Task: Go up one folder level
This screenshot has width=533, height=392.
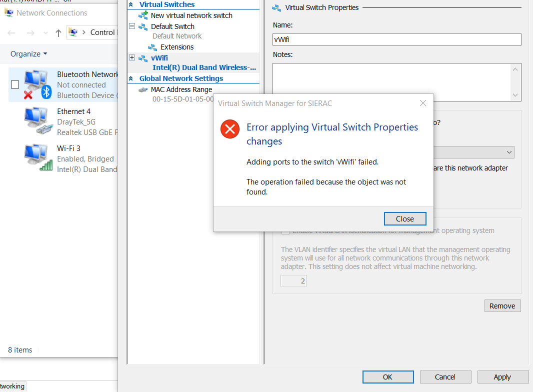Action: tap(58, 33)
